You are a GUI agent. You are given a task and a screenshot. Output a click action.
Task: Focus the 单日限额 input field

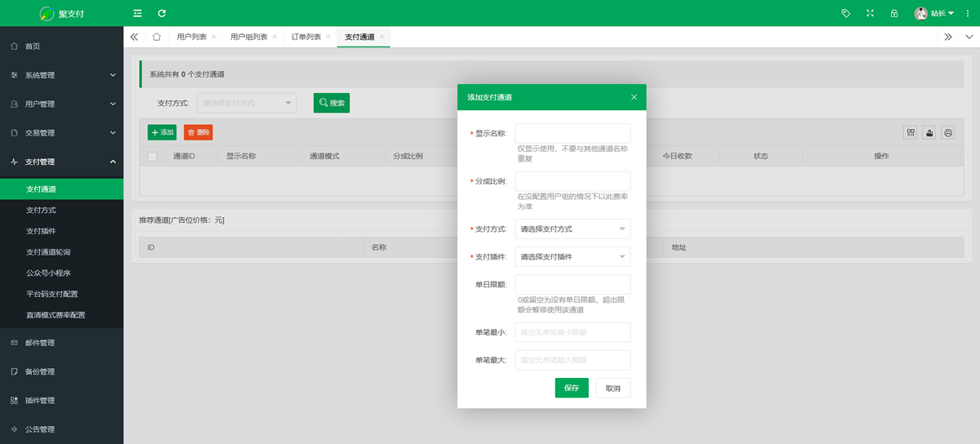point(572,285)
